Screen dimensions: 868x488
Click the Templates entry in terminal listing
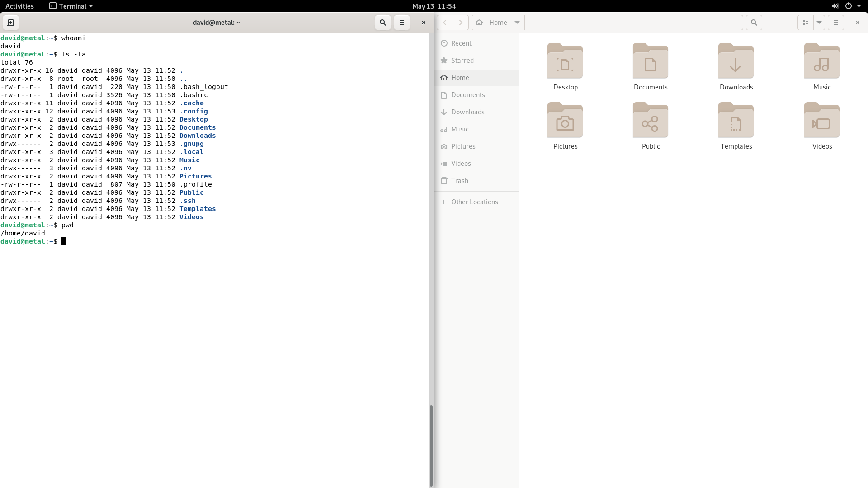[198, 209]
